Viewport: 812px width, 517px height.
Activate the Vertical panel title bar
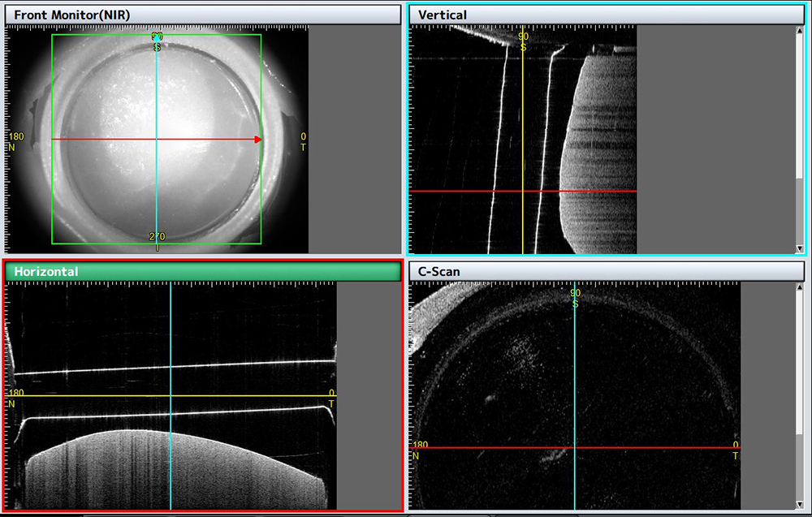tap(607, 15)
